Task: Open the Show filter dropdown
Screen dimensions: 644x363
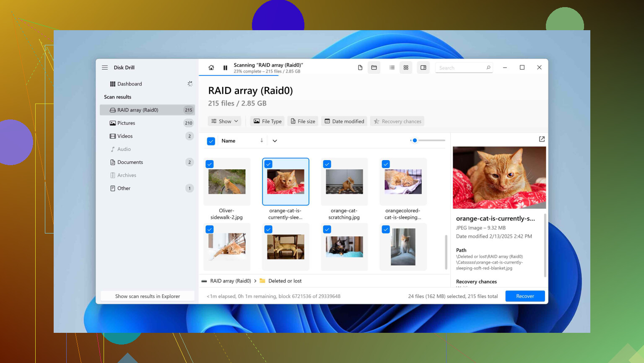Action: (x=224, y=121)
